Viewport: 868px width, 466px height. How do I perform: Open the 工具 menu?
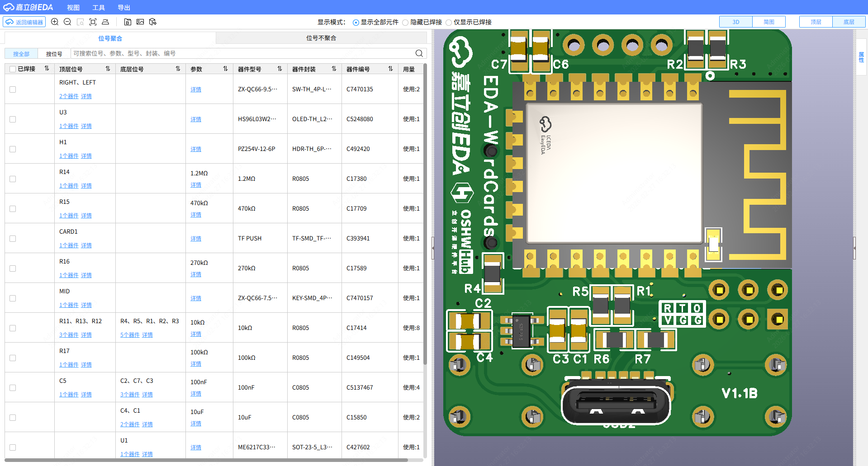click(x=98, y=8)
